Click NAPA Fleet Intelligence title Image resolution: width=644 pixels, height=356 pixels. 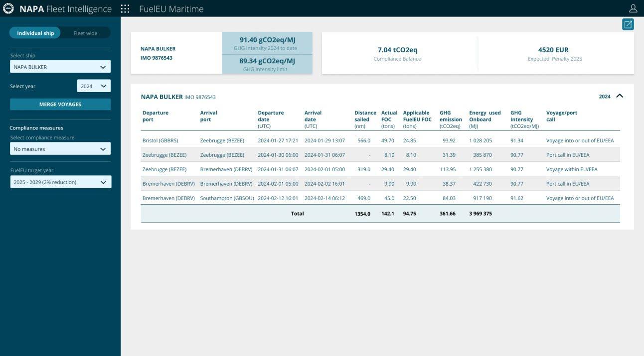(65, 9)
